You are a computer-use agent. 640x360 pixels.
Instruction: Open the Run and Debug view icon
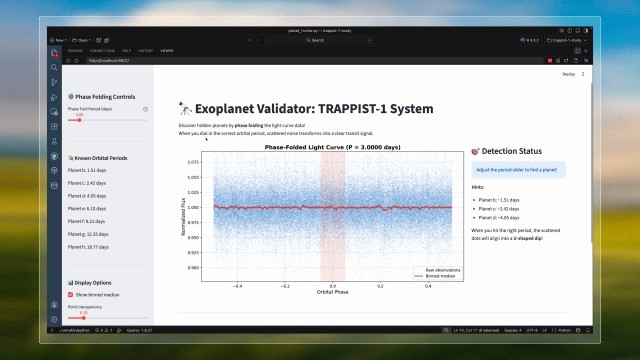point(54,97)
